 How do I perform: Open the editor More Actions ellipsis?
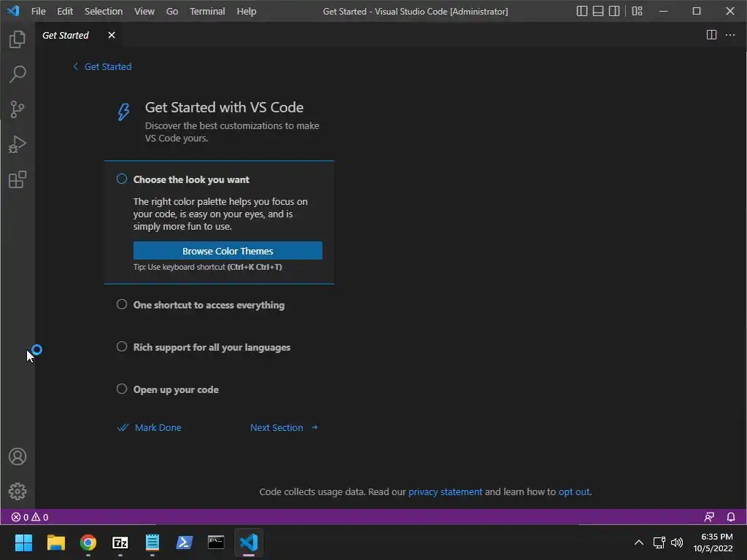[x=729, y=35]
